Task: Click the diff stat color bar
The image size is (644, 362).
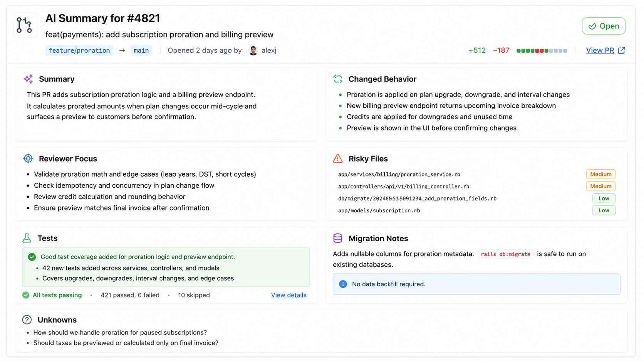Action: (542, 51)
